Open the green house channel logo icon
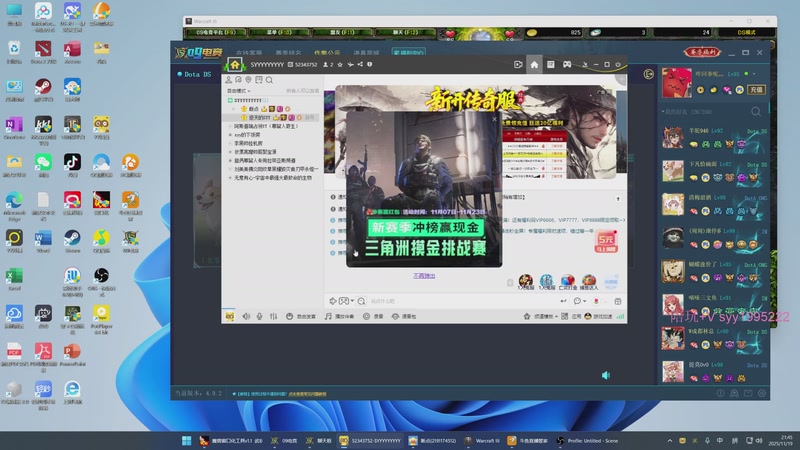 click(x=235, y=65)
